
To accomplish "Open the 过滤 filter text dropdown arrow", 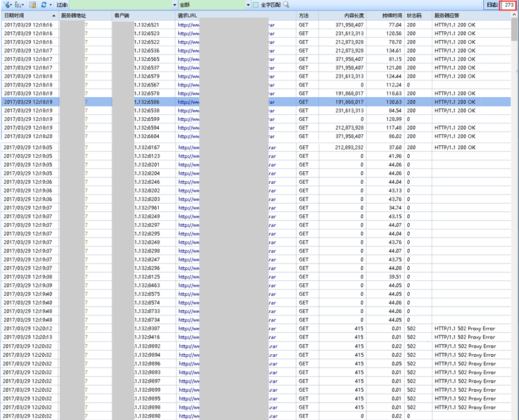I will click(174, 5).
